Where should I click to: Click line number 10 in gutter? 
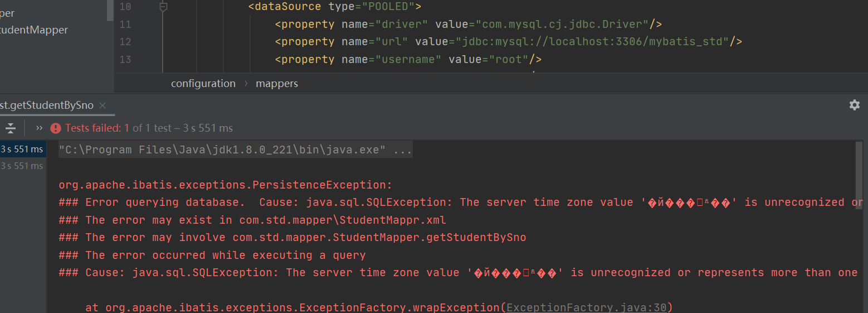pos(125,7)
